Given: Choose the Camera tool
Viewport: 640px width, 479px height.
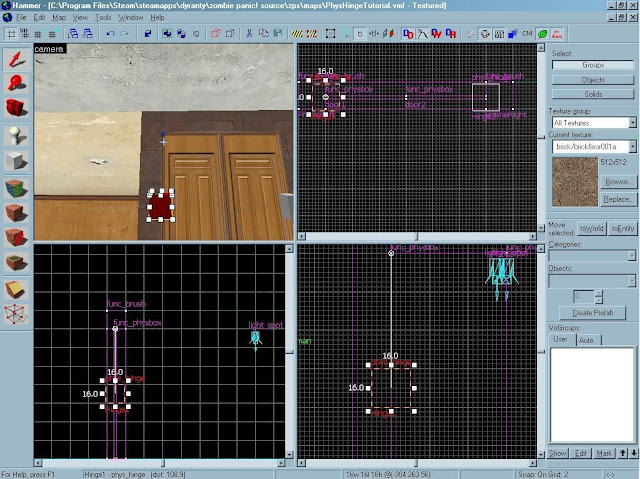Looking at the screenshot, I should [x=16, y=109].
